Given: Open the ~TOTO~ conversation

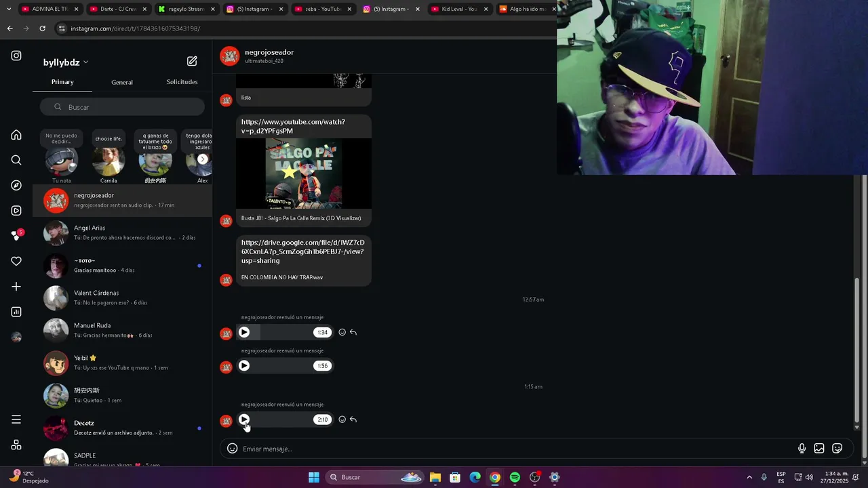Looking at the screenshot, I should pos(122,266).
